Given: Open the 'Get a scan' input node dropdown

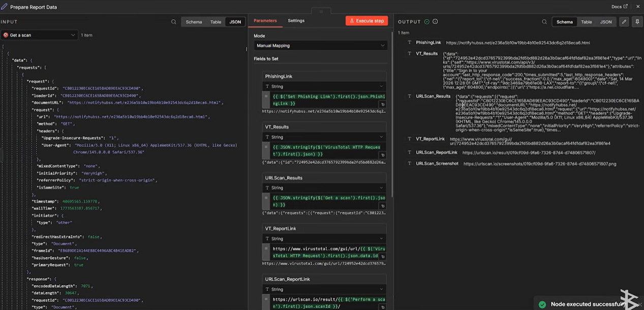Looking at the screenshot, I should 39,35.
